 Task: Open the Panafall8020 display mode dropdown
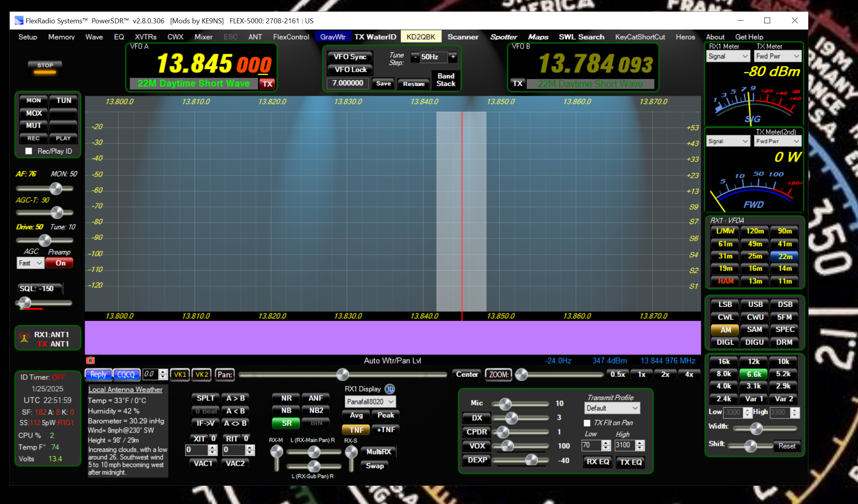[x=370, y=401]
